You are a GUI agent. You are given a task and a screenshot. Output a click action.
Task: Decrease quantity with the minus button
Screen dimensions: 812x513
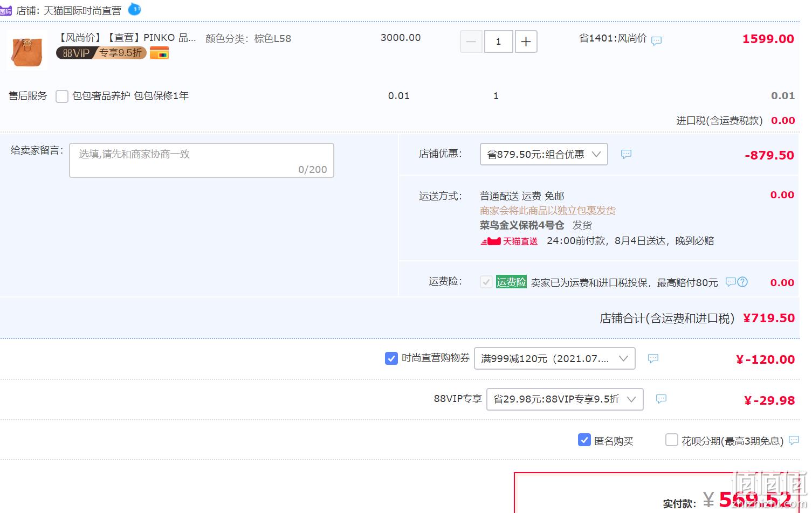point(471,41)
